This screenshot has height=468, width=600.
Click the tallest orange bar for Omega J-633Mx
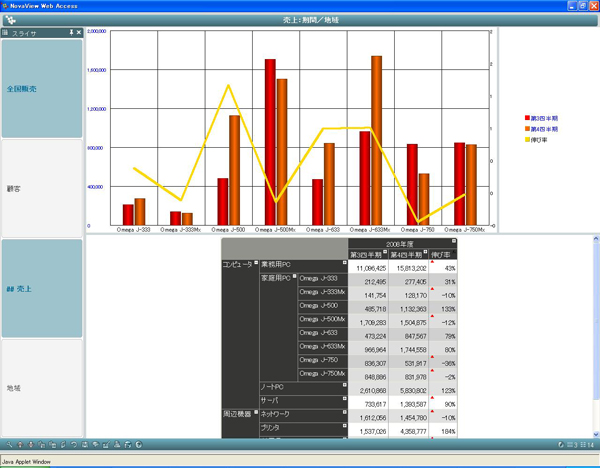(x=377, y=140)
